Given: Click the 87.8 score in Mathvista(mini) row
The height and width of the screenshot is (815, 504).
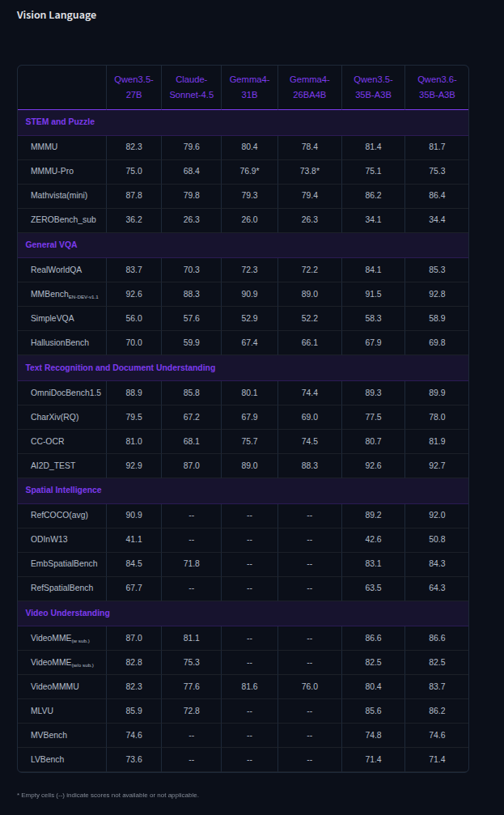Looking at the screenshot, I should (133, 195).
